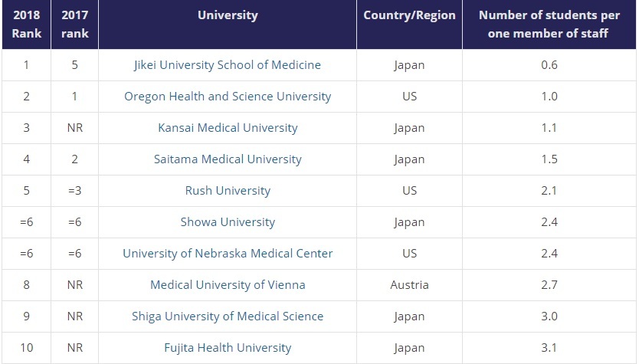
Task: Click the 3.1 ratio cell for Fujita
Action: pyautogui.click(x=549, y=348)
